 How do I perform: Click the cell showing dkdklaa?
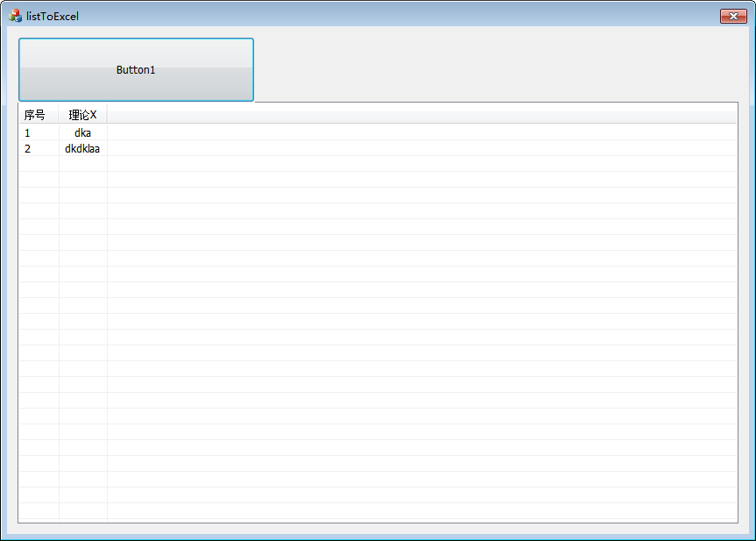81,148
